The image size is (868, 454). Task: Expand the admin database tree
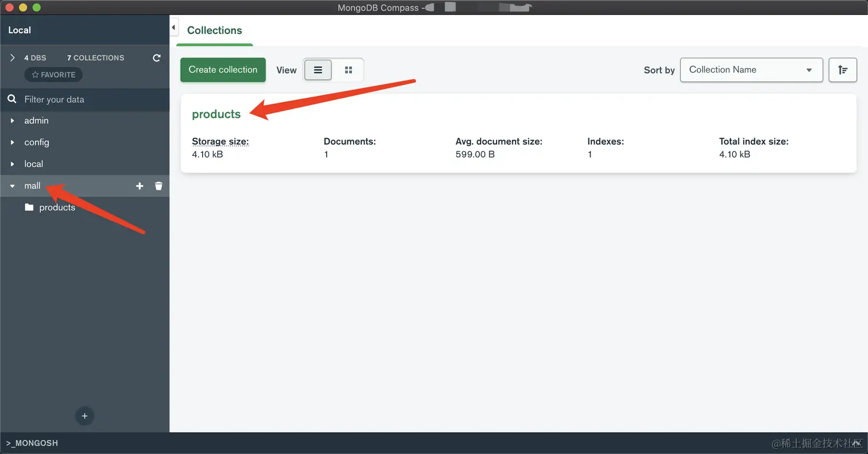click(13, 121)
